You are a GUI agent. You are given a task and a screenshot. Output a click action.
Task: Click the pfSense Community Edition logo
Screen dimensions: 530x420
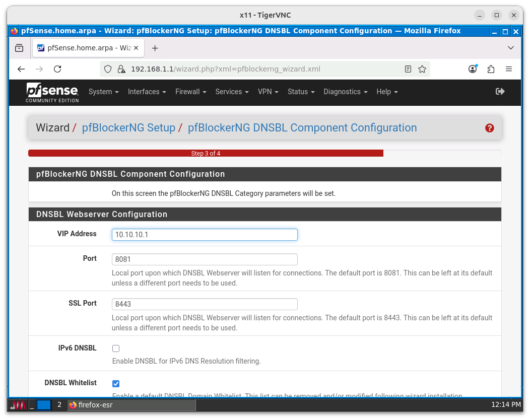[52, 93]
